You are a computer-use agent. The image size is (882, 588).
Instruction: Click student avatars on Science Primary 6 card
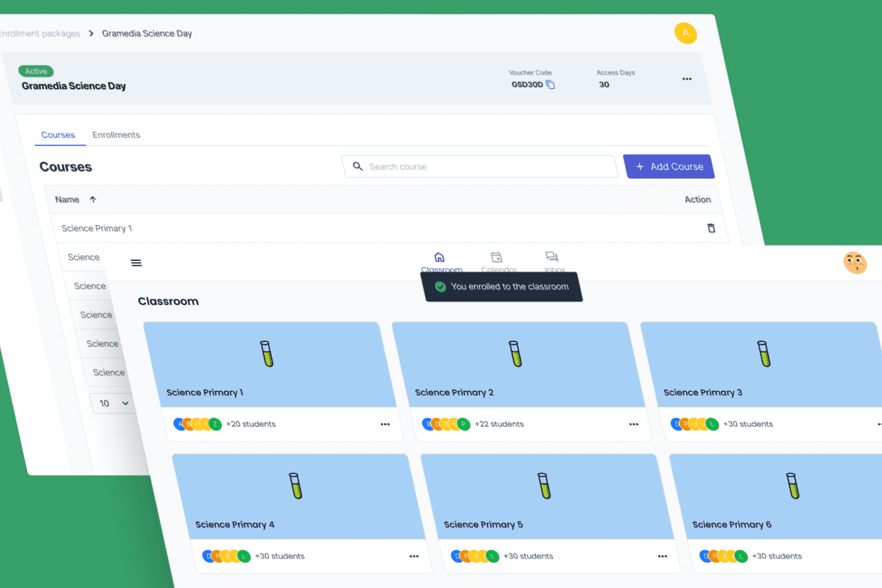click(724, 556)
